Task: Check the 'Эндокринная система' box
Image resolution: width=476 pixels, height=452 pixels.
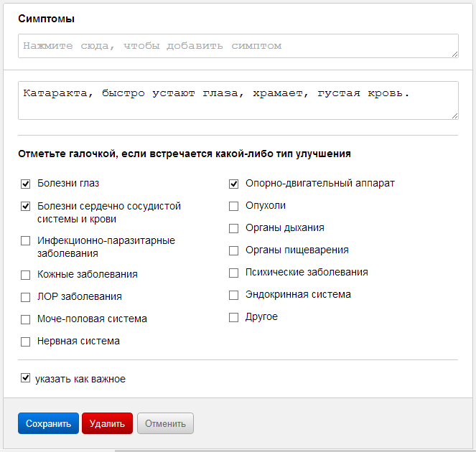Action: point(233,295)
